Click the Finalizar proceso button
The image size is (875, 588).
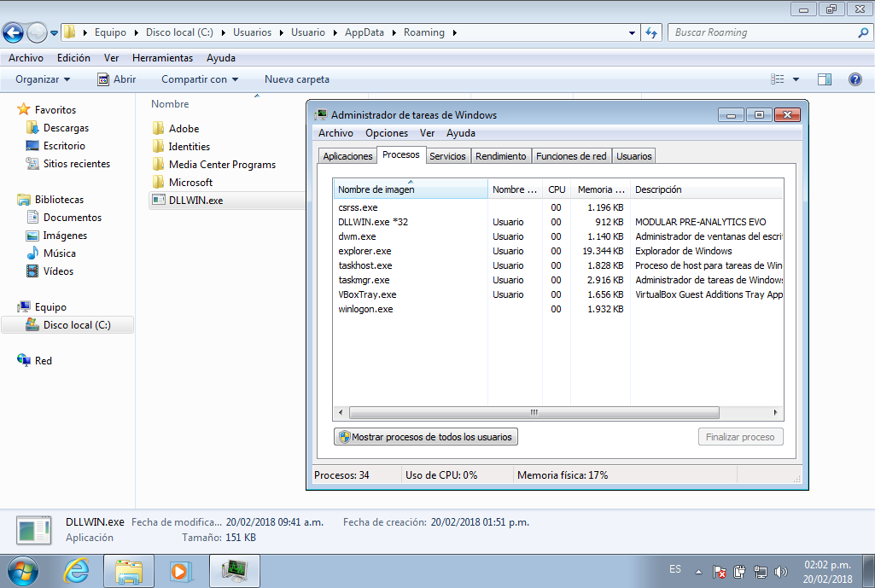tap(740, 437)
